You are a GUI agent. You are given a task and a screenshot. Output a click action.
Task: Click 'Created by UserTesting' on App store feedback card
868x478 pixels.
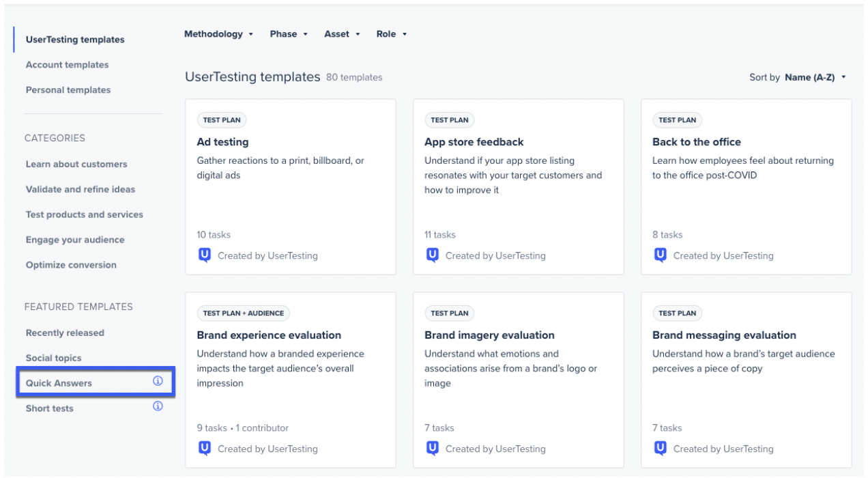495,256
